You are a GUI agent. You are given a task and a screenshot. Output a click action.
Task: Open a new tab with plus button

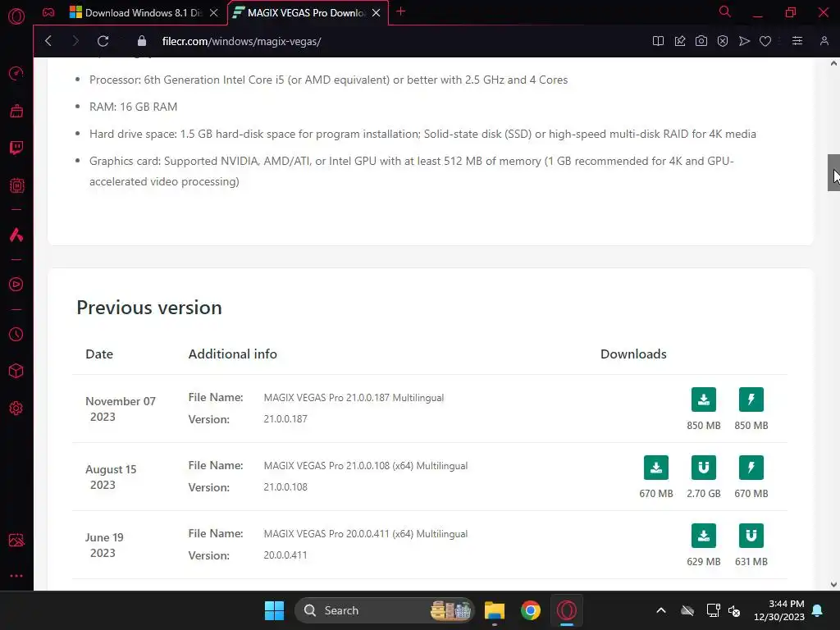(x=400, y=11)
